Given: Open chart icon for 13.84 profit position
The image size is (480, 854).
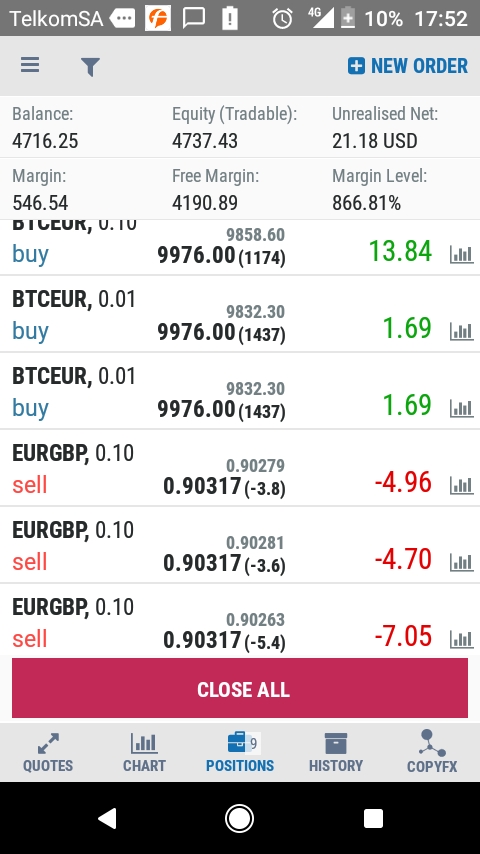Looking at the screenshot, I should [x=461, y=254].
